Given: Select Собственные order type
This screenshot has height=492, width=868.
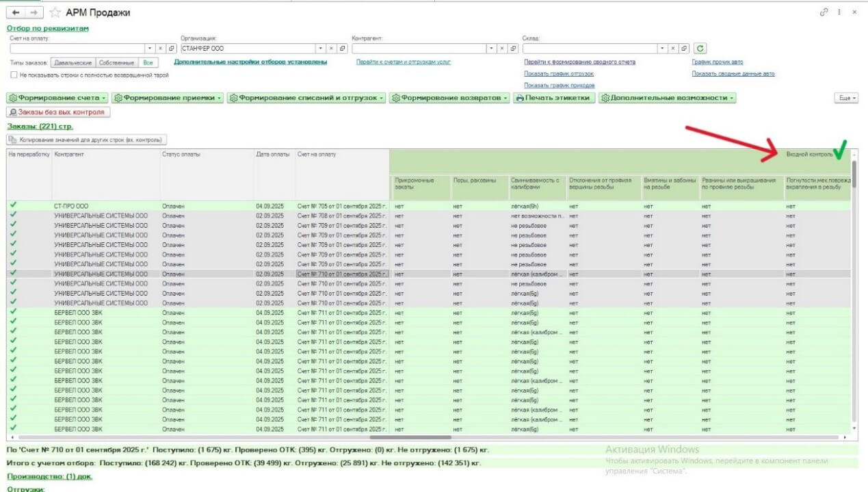Looking at the screenshot, I should pos(116,62).
